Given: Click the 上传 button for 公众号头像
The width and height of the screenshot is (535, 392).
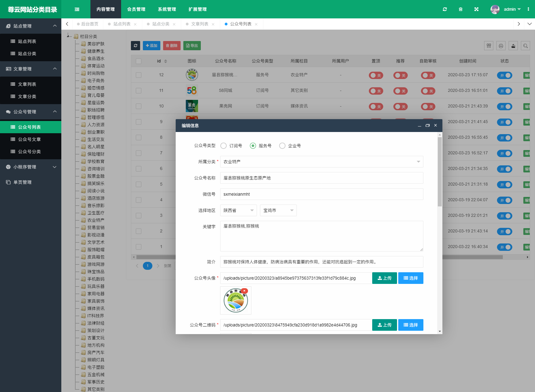Looking at the screenshot, I should point(384,278).
